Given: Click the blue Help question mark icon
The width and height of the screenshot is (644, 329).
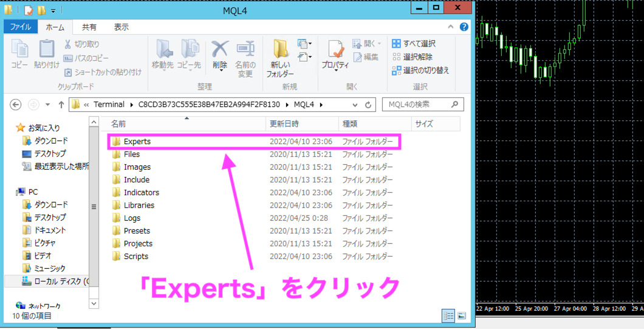Looking at the screenshot, I should pyautogui.click(x=464, y=27).
